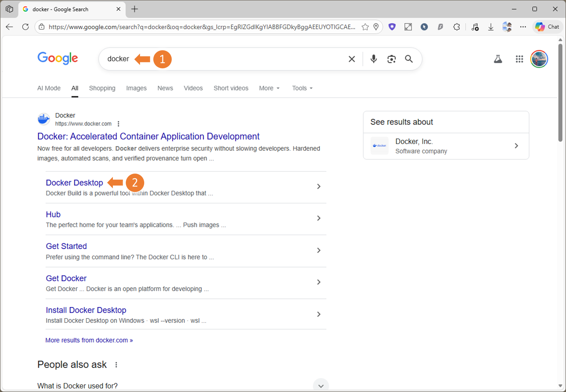566x392 pixels.
Task: Open More results from docker.com link
Action: pos(89,340)
